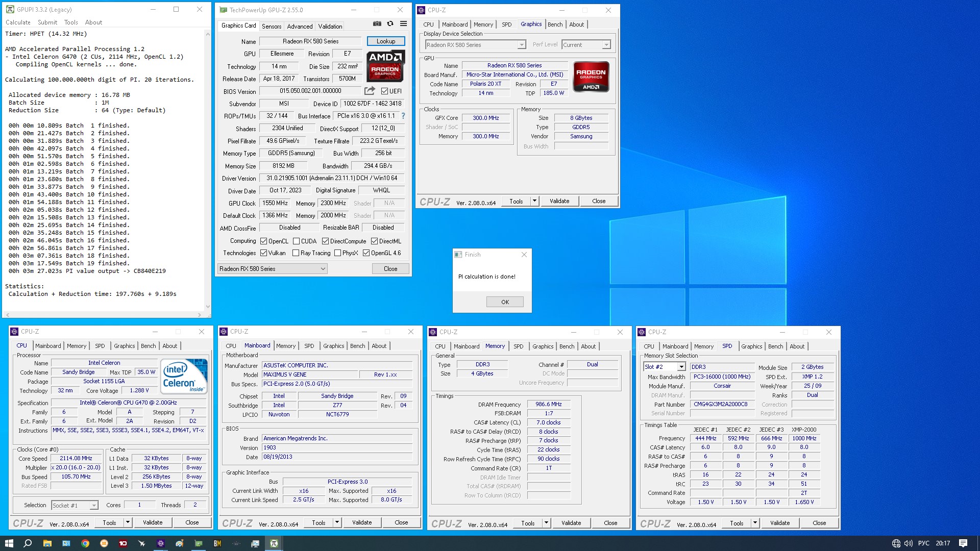This screenshot has width=980, height=551.
Task: Click the BIOS export arrow icon
Action: [x=370, y=91]
